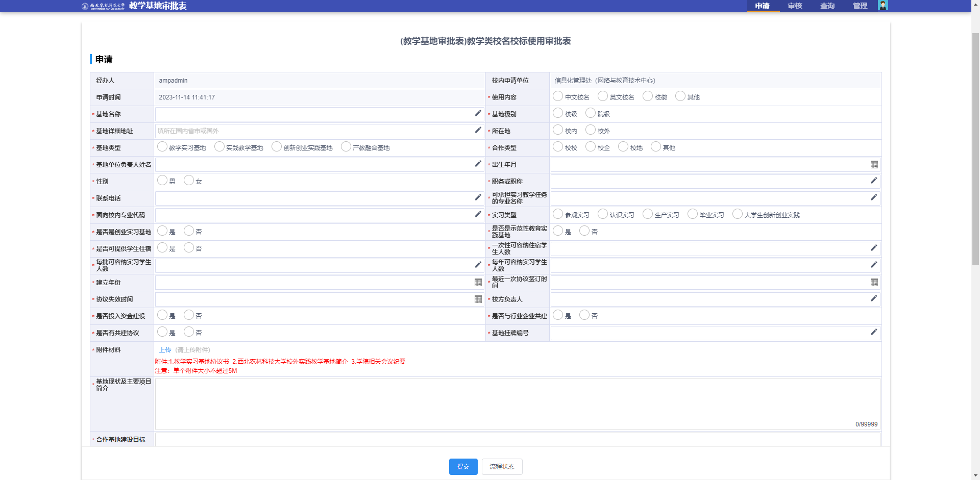Screen dimensions: 980x480
Task: Click the user avatar icon in header
Action: tap(883, 6)
